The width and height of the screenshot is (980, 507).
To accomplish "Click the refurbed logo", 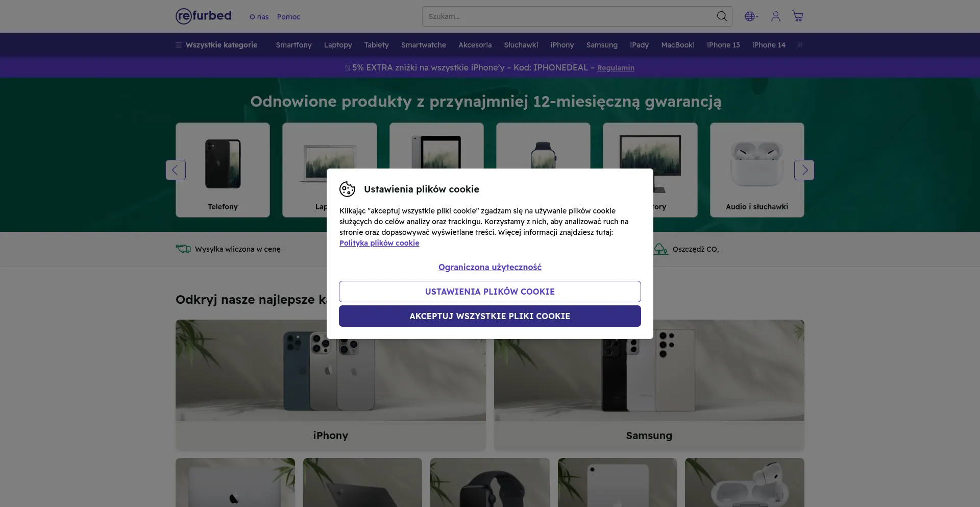I will [x=204, y=16].
